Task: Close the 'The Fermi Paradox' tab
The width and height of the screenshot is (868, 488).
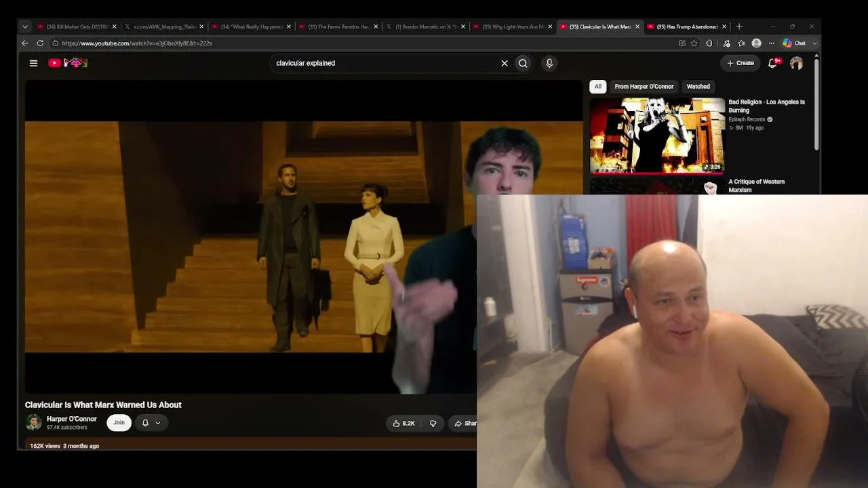Action: (376, 26)
